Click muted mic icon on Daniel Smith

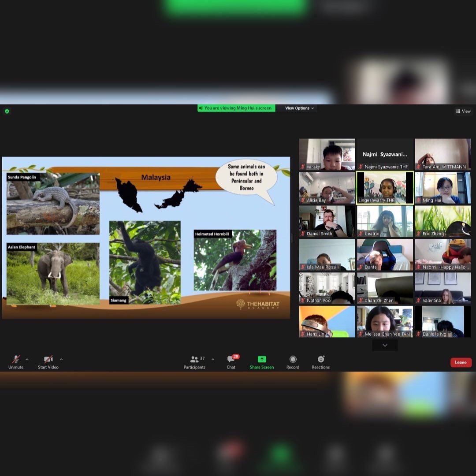click(303, 234)
